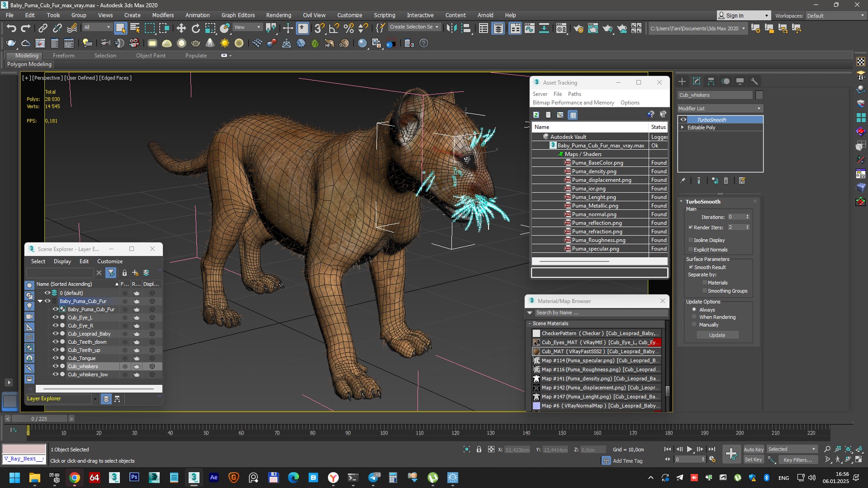Viewport: 868px width, 488px height.
Task: Enable Isoline Display checkbox
Action: (691, 240)
